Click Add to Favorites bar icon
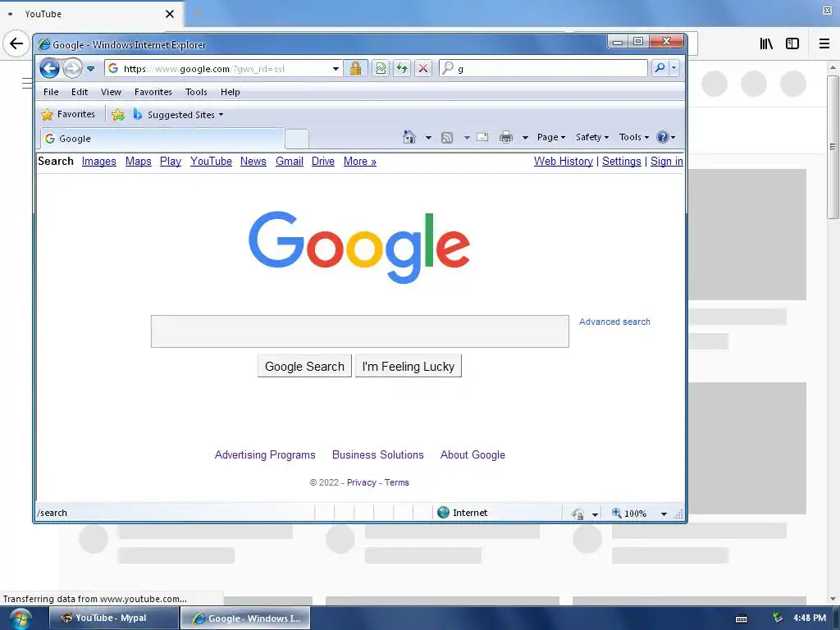The image size is (840, 630). pyautogui.click(x=118, y=114)
